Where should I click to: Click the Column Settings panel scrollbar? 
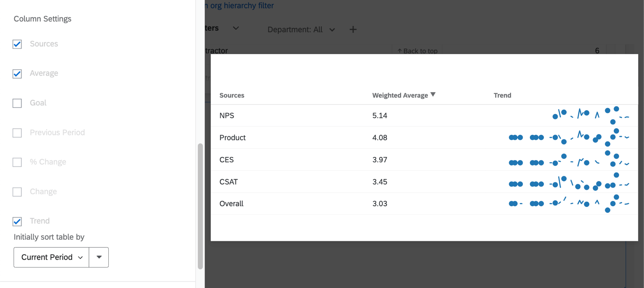point(200,206)
